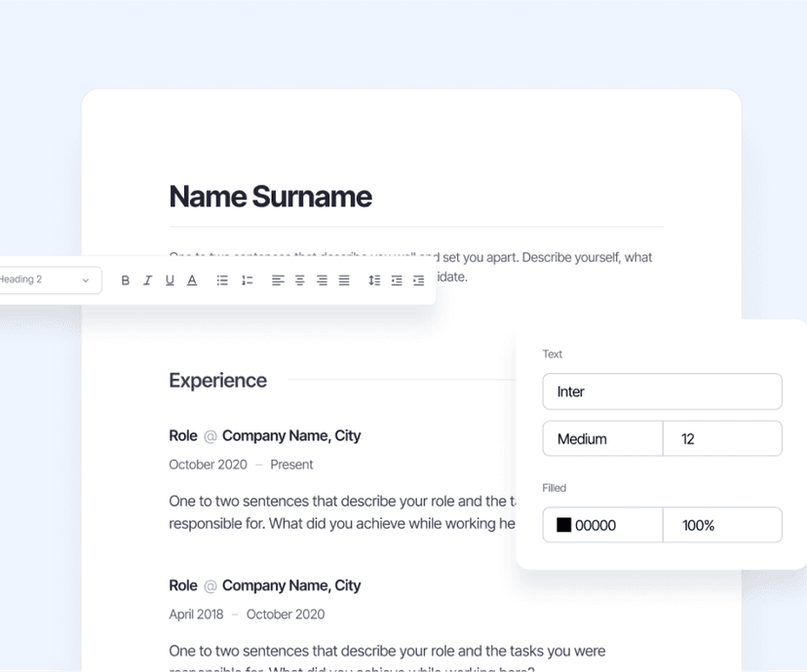Screen dimensions: 807x672
Task: Align text to the left
Action: (x=277, y=280)
